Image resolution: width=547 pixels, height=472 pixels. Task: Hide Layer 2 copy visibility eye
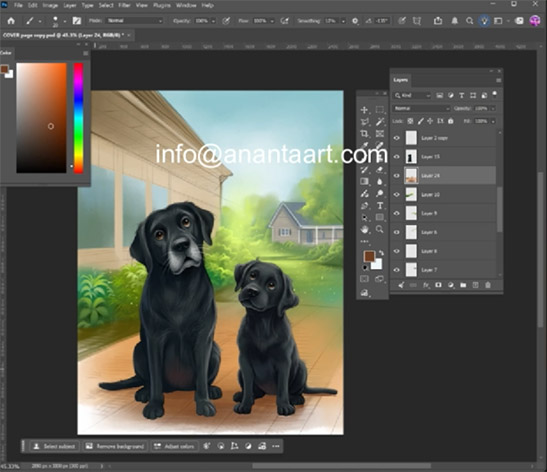[x=397, y=138]
